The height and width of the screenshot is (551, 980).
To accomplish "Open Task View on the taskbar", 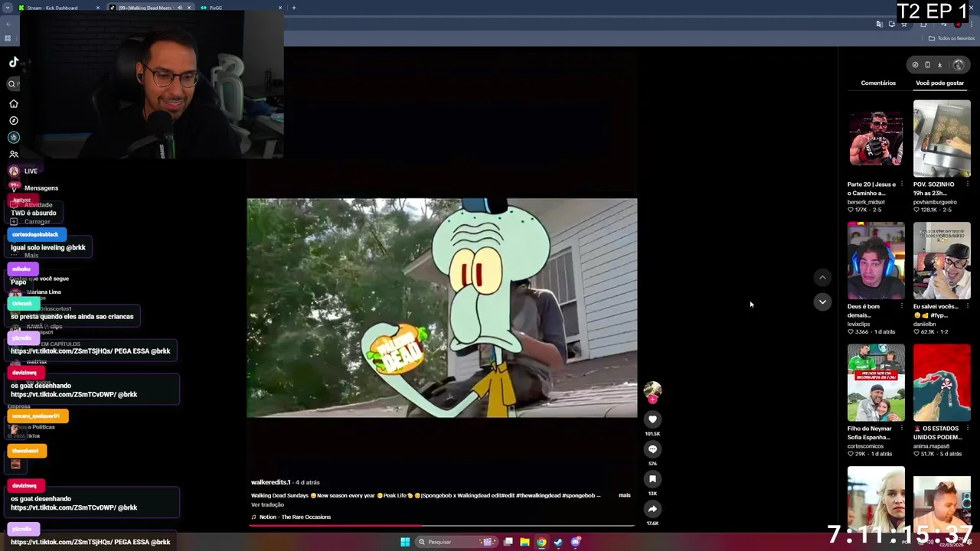I will (x=508, y=542).
